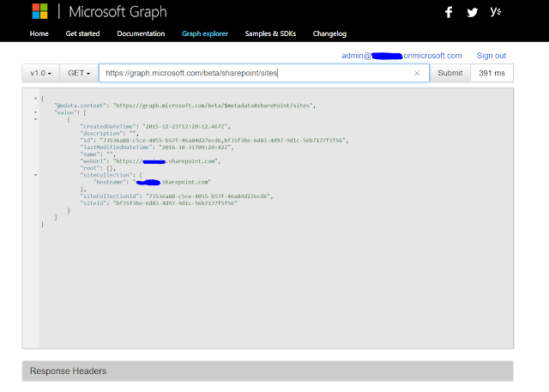Collapse the "siteCollection" object arrow
The image size is (549, 392).
35,175
